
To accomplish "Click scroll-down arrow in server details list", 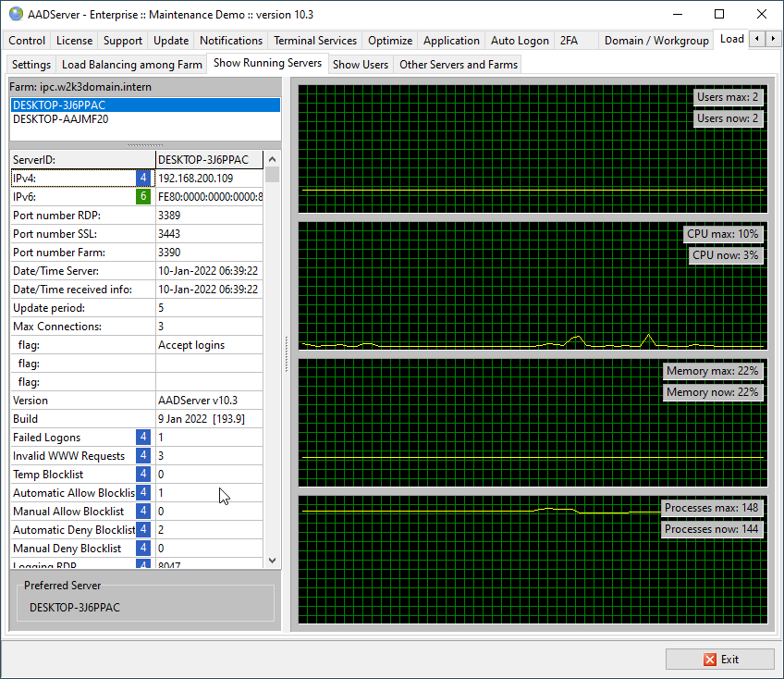I will pos(272,560).
